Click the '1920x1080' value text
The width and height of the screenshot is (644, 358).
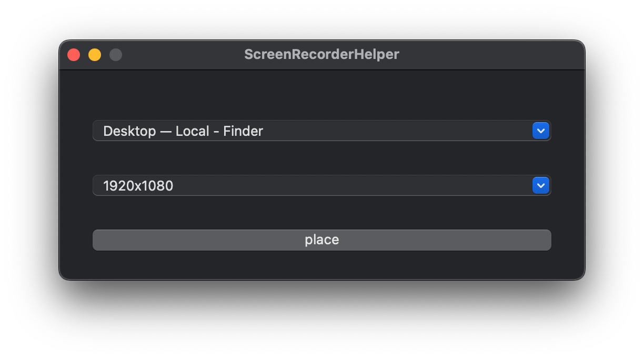[138, 186]
